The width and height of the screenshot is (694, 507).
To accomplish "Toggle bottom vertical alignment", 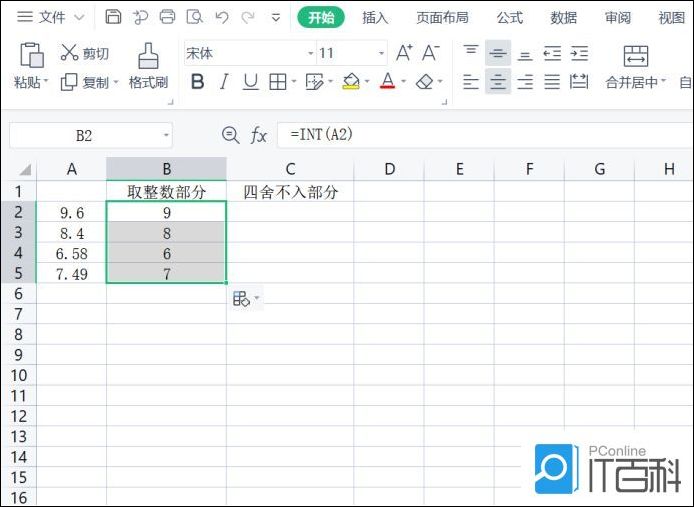I will click(x=525, y=56).
